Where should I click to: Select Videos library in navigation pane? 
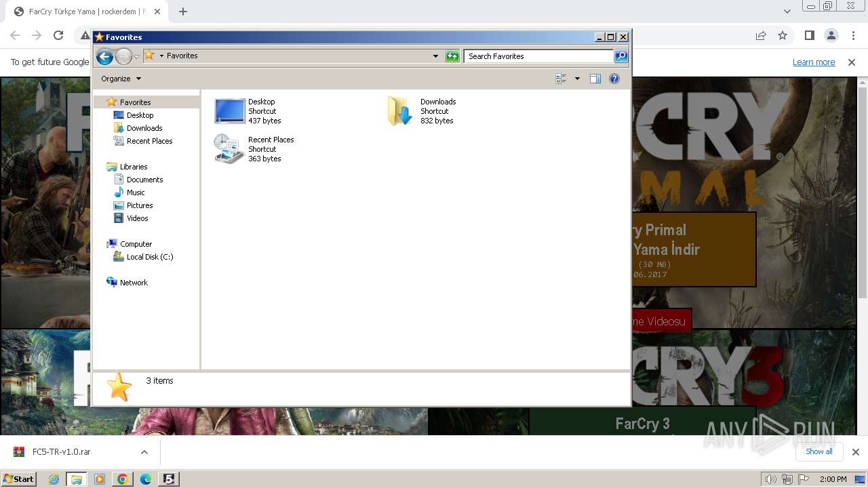[x=137, y=218]
